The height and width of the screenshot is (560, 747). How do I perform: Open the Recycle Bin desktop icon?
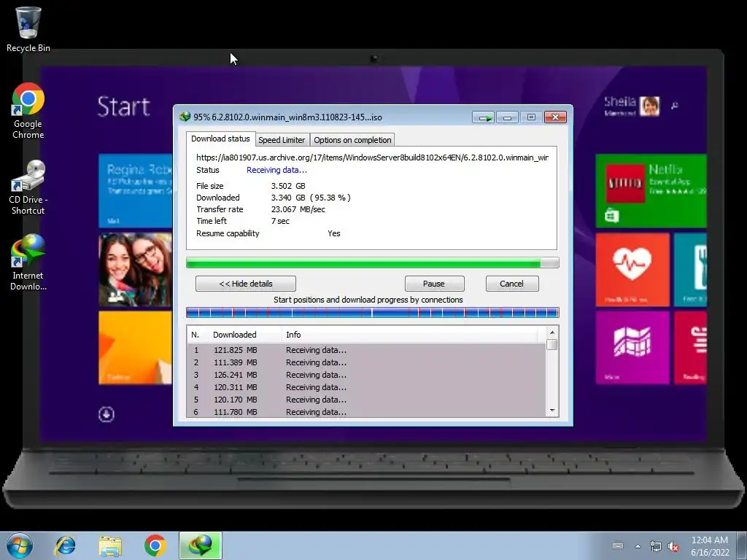click(x=28, y=29)
